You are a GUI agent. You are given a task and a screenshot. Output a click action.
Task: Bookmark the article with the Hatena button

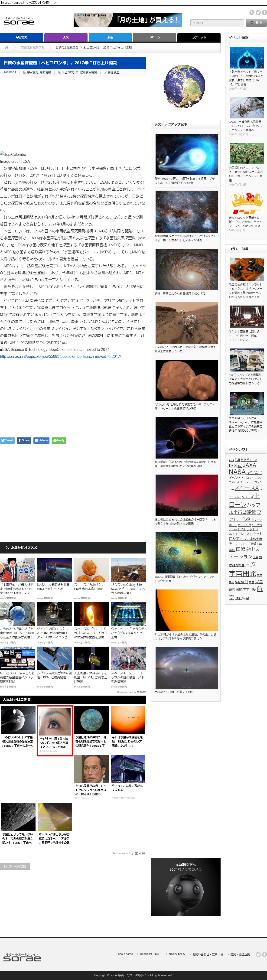pyautogui.click(x=41, y=440)
